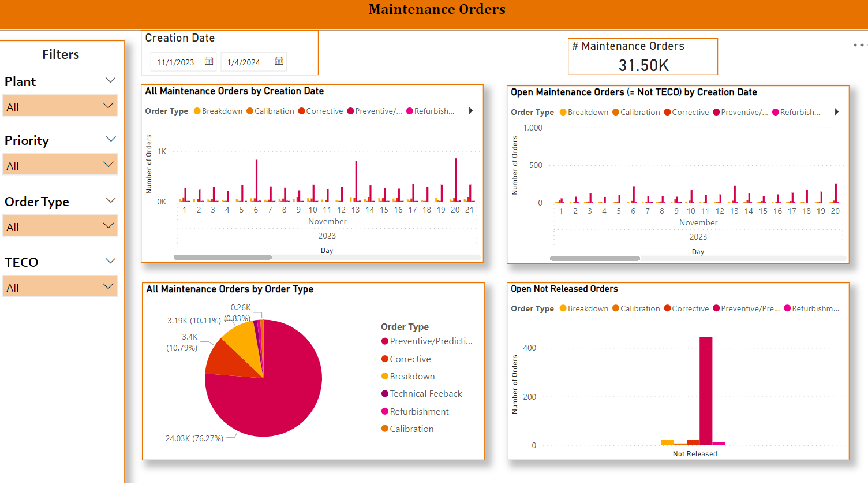Click Corrective in the pie chart legend
868x484 pixels.
tap(410, 359)
